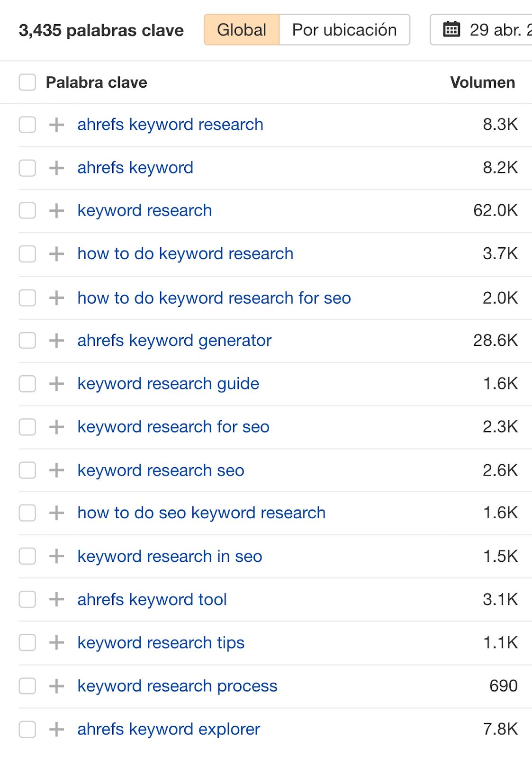The width and height of the screenshot is (532, 758).
Task: Select checkbox for 'how to do keyword research'
Action: tap(27, 254)
